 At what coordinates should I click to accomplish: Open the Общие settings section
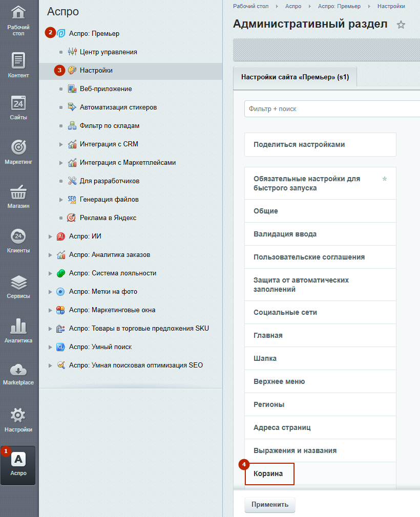pos(320,211)
